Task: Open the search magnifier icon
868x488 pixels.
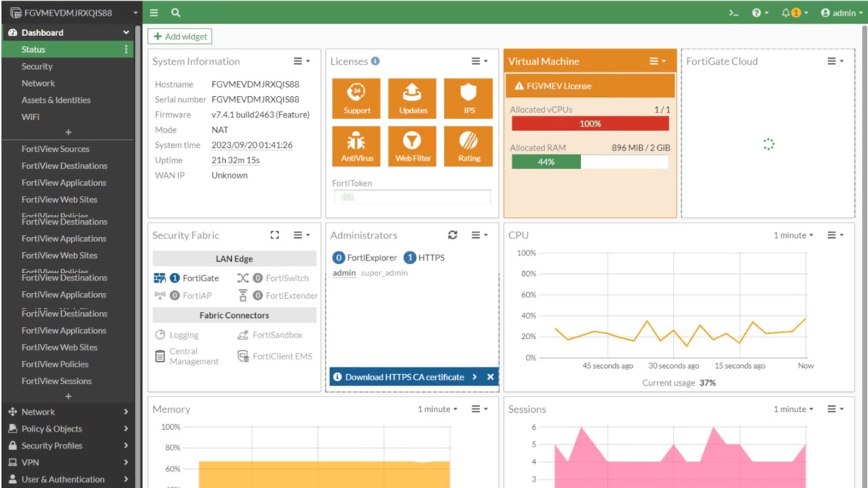Action: tap(176, 13)
